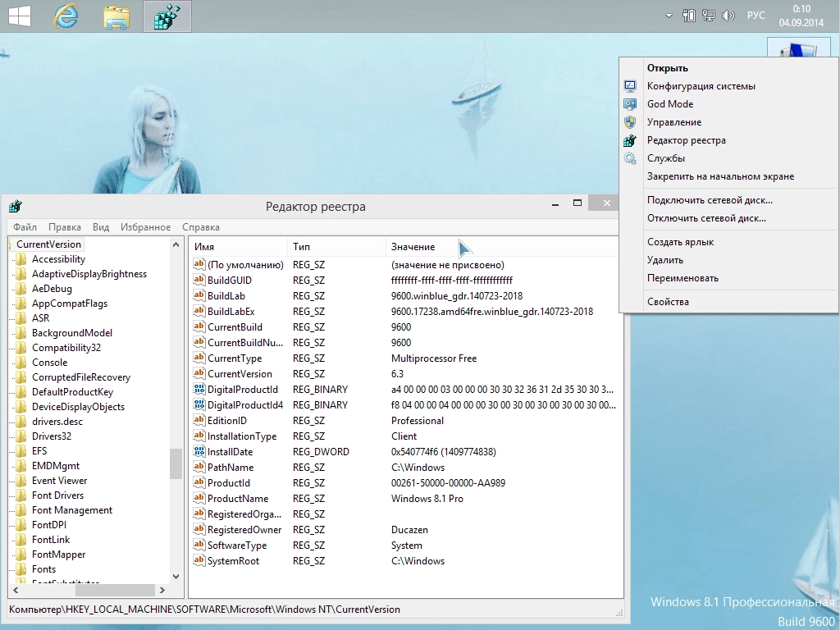Click the tree horizontal scroll right arrow

click(x=162, y=590)
